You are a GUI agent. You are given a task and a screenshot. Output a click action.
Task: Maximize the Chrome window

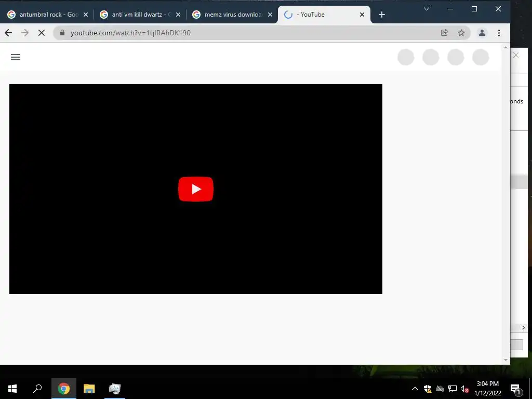474,9
